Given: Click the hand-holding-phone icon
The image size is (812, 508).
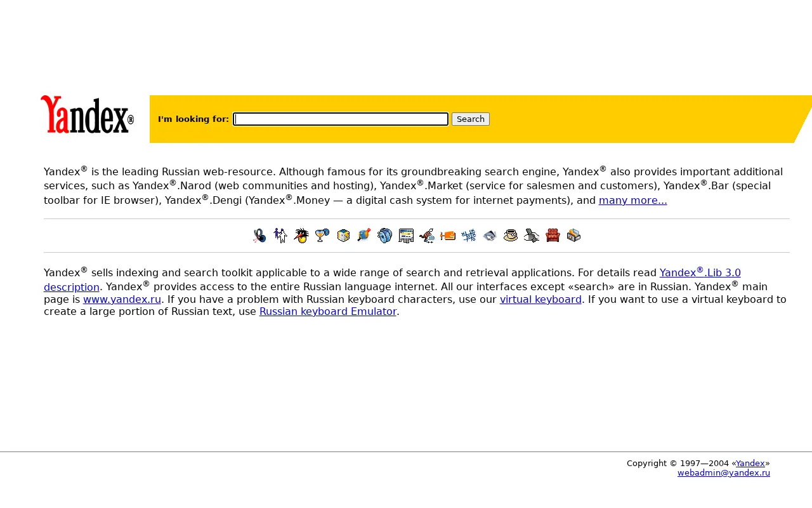Looking at the screenshot, I should (x=532, y=236).
